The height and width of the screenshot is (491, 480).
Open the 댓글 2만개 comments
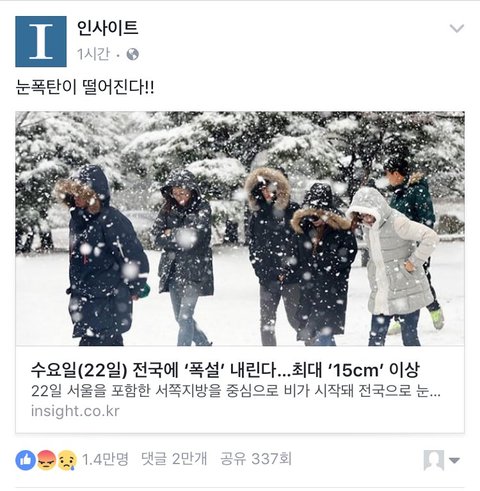(174, 459)
